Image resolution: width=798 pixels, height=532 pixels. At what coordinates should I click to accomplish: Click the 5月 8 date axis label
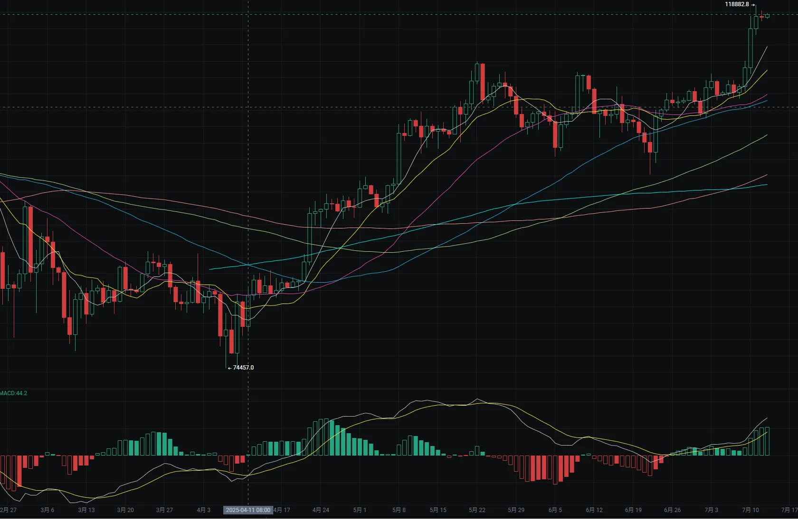399,510
